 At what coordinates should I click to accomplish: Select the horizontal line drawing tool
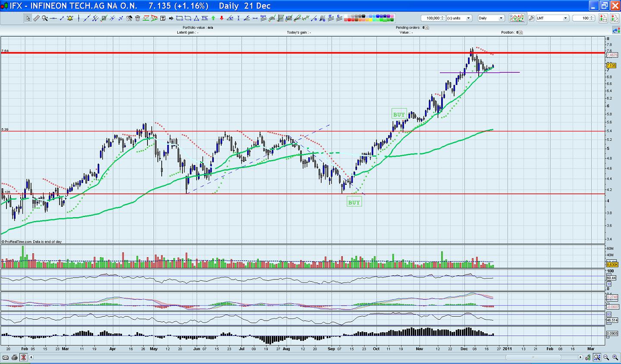[53, 18]
